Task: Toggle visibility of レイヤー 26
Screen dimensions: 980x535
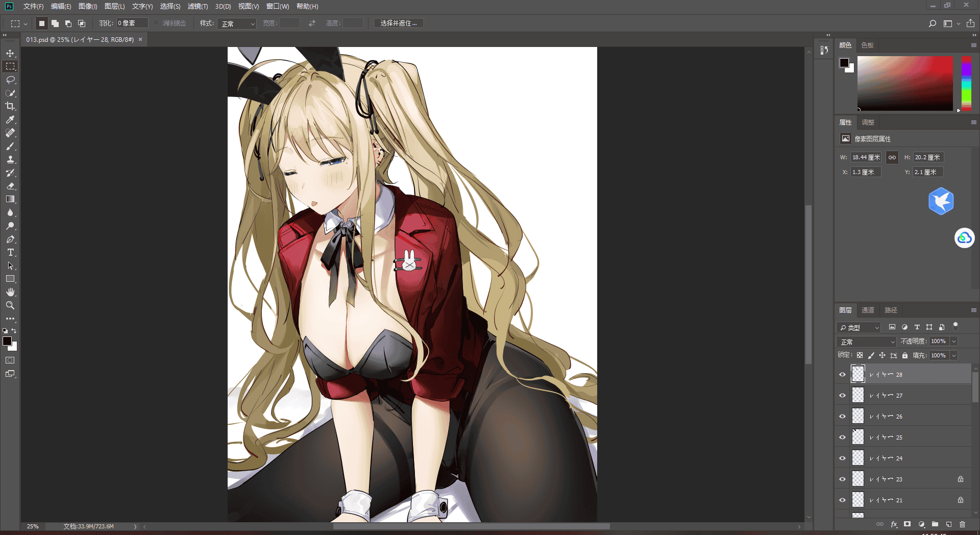Action: tap(842, 416)
